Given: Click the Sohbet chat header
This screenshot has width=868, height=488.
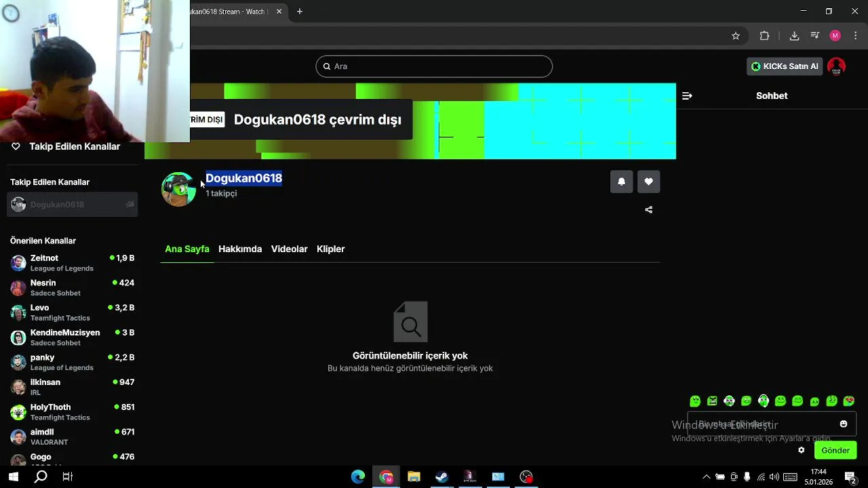Looking at the screenshot, I should click(x=772, y=96).
